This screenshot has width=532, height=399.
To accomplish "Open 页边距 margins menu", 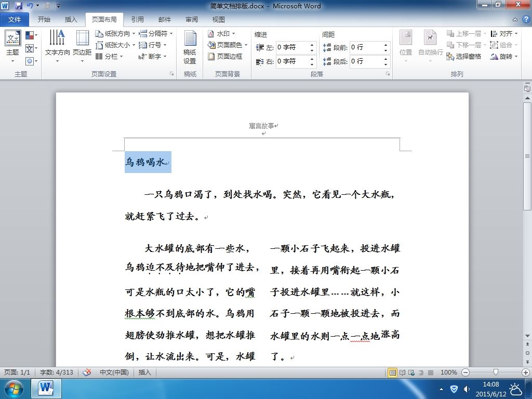I will pyautogui.click(x=82, y=46).
